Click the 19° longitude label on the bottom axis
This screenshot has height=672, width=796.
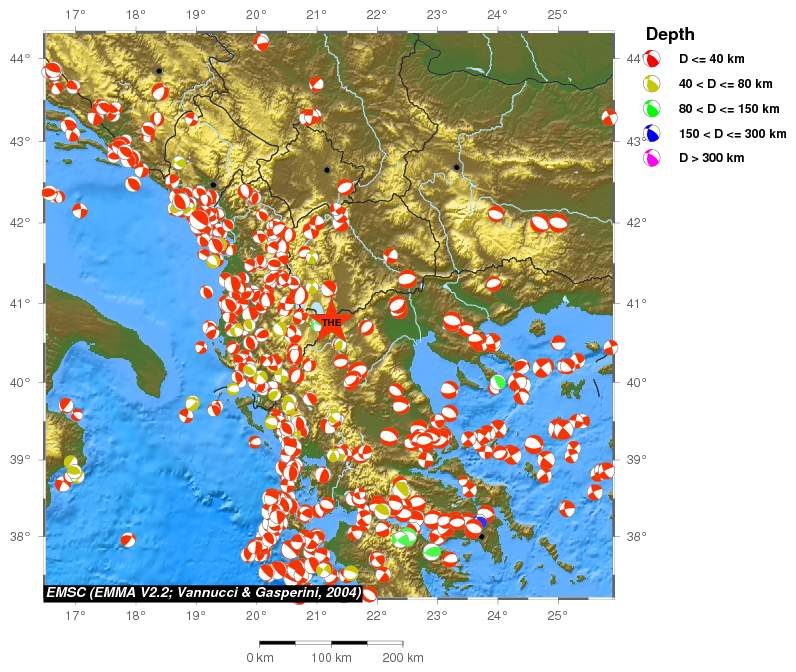coord(196,616)
